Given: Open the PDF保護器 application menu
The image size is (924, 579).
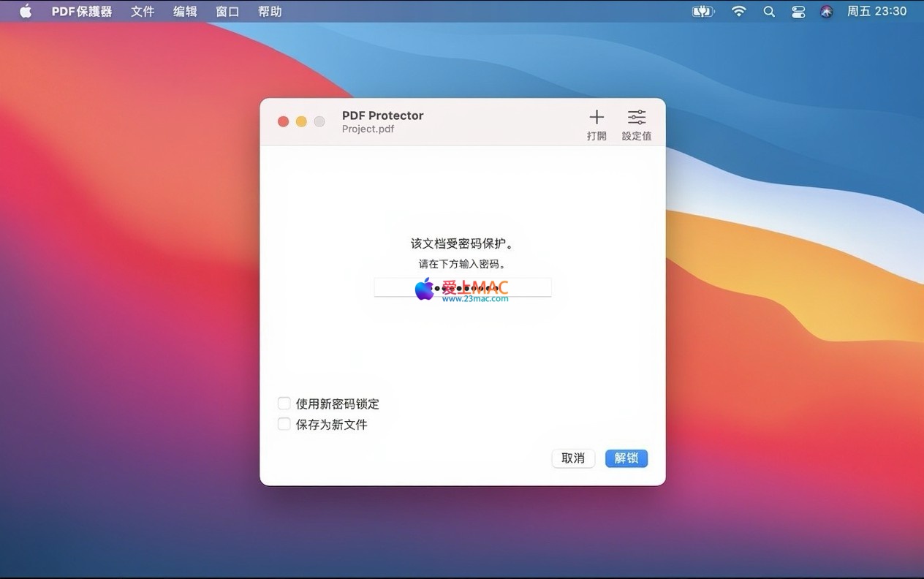Looking at the screenshot, I should pyautogui.click(x=82, y=12).
